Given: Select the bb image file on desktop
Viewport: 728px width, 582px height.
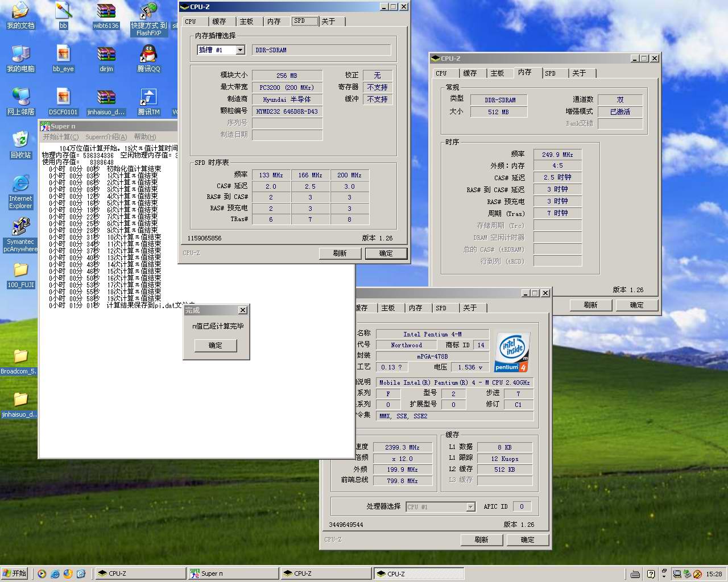Looking at the screenshot, I should coord(63,15).
